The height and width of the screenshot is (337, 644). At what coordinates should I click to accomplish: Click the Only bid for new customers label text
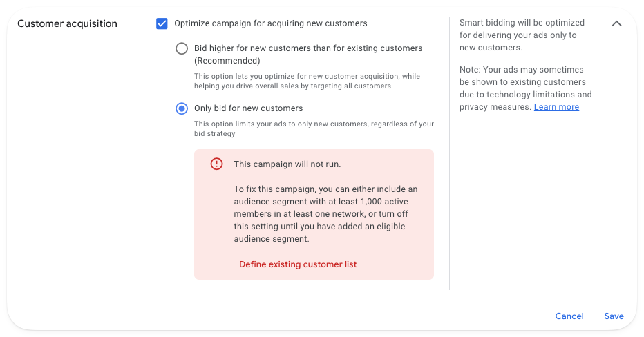click(x=248, y=108)
